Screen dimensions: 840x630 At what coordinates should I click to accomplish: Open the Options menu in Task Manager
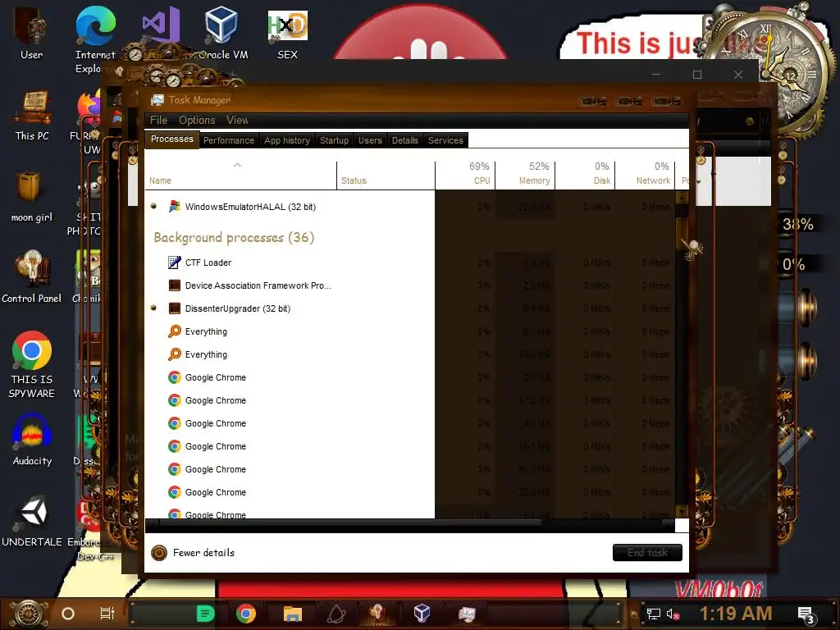197,120
